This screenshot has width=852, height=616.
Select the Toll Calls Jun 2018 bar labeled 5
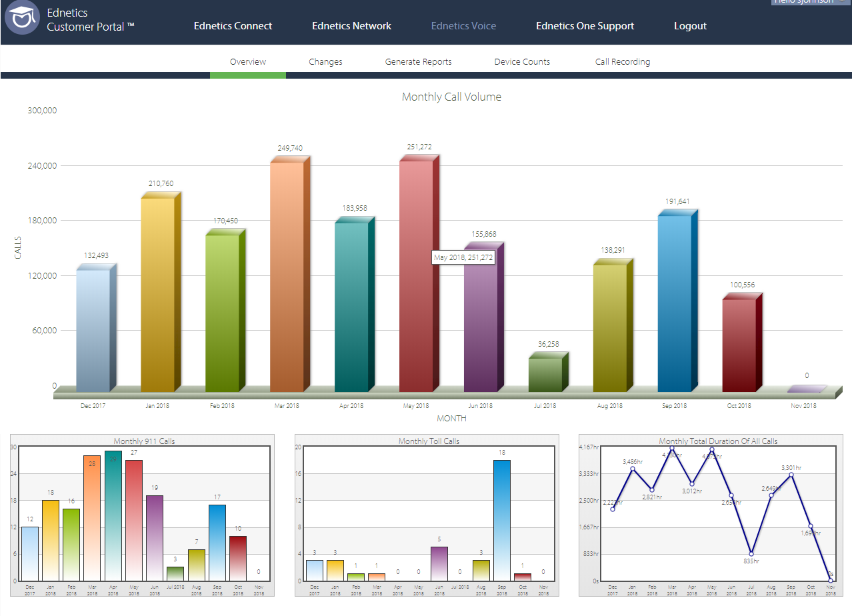(439, 564)
